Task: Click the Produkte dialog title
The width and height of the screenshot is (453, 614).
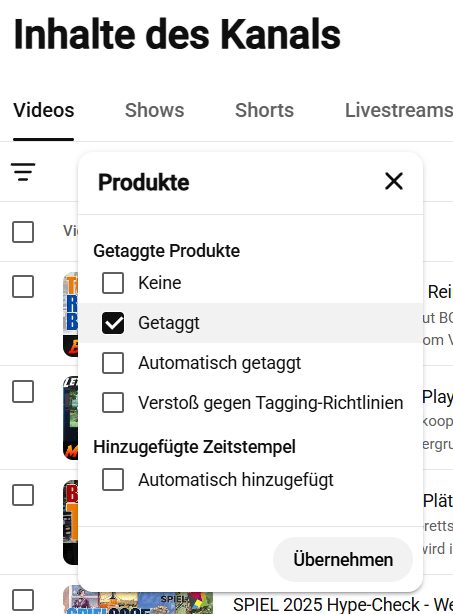Action: click(x=143, y=182)
